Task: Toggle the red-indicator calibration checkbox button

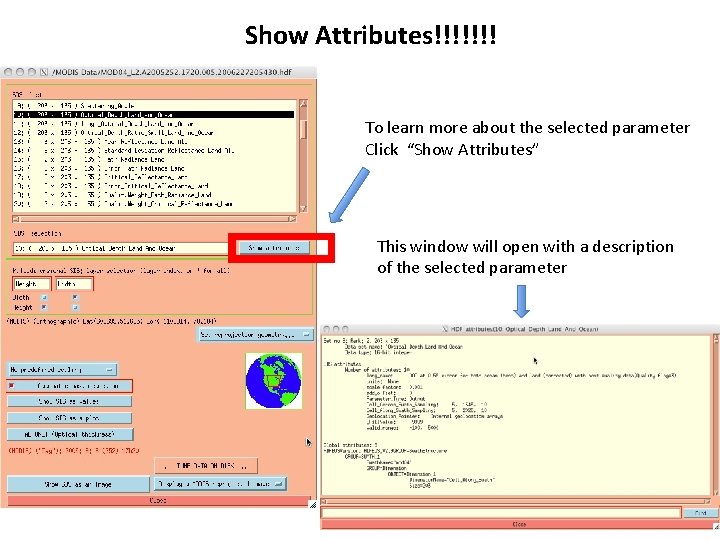Action: (70, 386)
